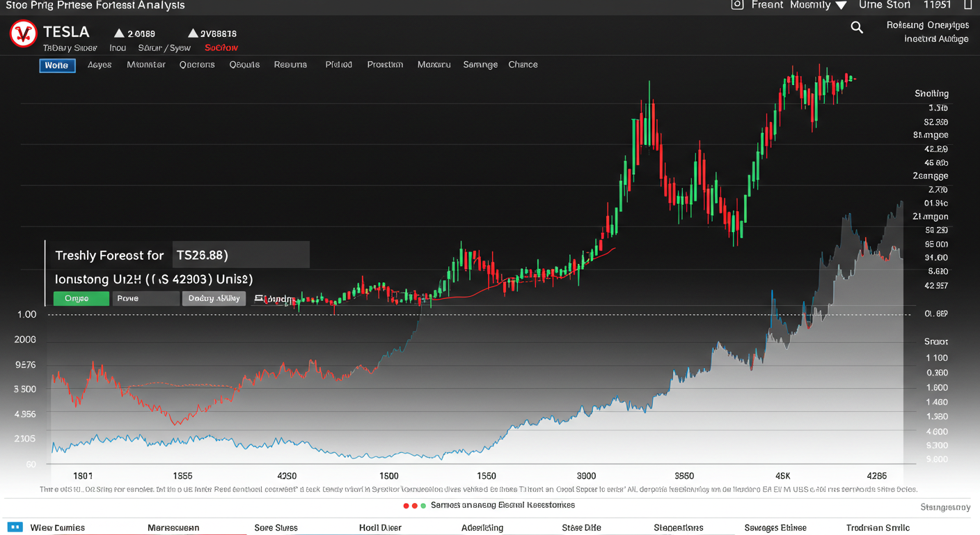Switch to the Qacrems tab
The width and height of the screenshot is (980, 535).
(197, 65)
